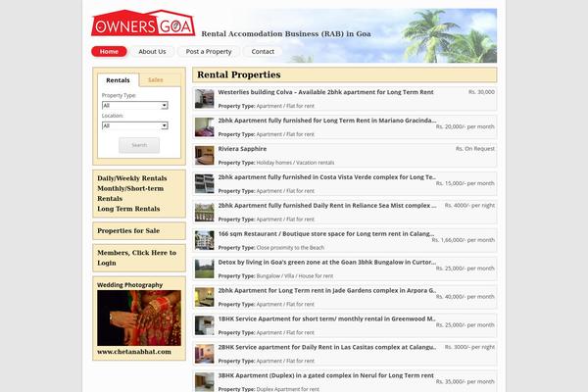Click thumbnail of Las Casitas apartment listing

205,354
